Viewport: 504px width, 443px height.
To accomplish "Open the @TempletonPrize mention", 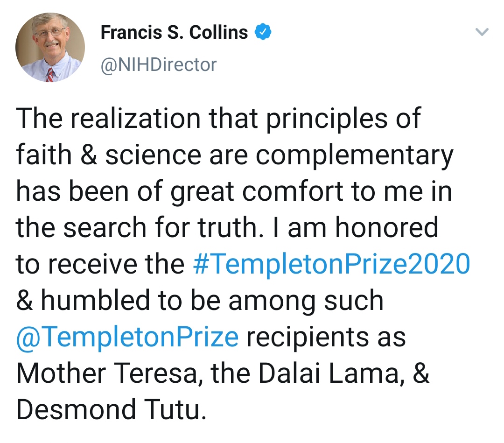I will (x=127, y=337).
